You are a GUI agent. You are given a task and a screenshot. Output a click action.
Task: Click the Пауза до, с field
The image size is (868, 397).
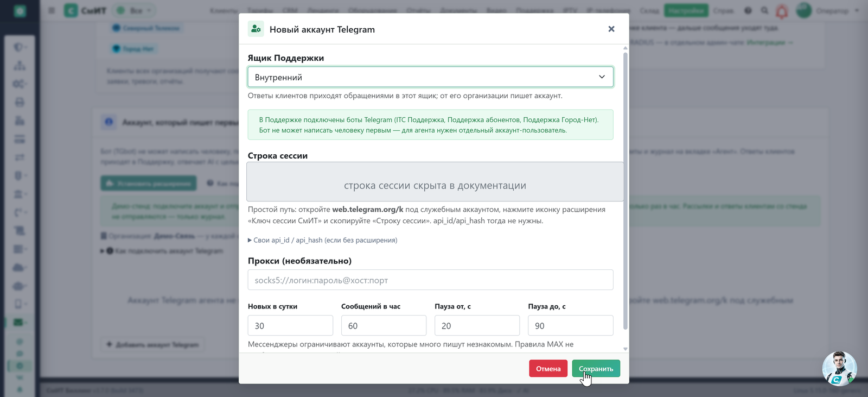[x=571, y=325]
